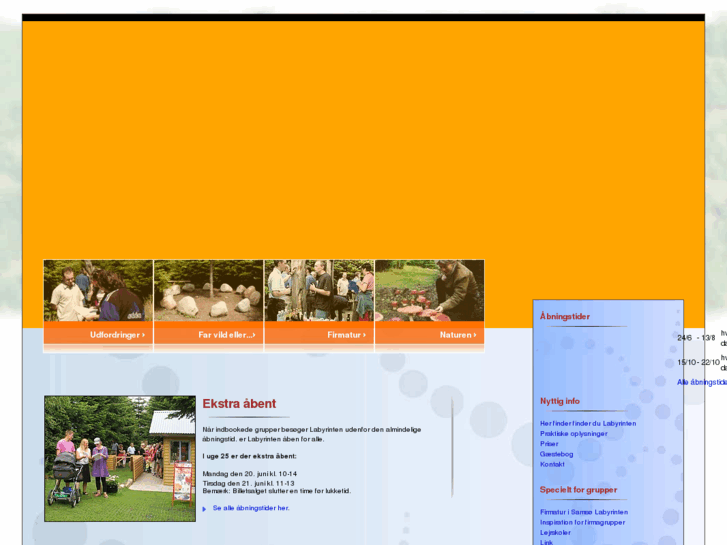Click the Specielt for grupper heading
The height and width of the screenshot is (545, 727).
578,490
